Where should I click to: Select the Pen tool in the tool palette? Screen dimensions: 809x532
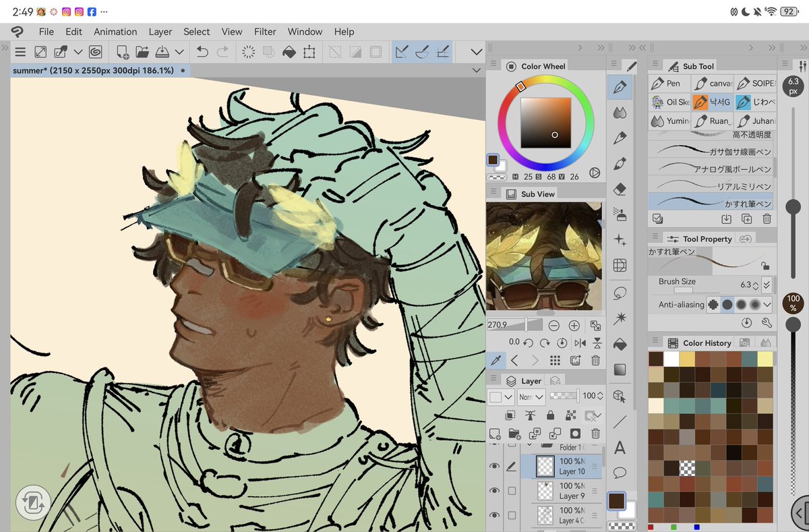coord(620,87)
